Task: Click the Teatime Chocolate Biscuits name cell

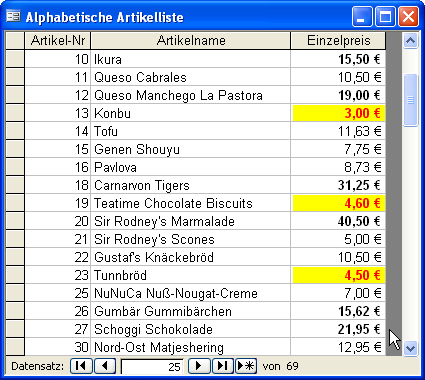Action: [191, 203]
